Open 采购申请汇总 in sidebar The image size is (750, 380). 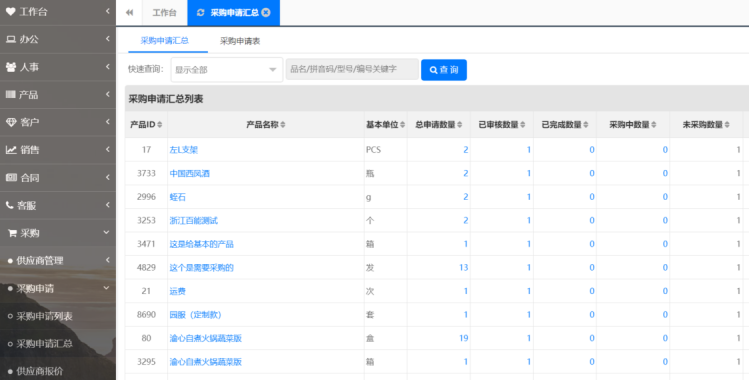pos(44,344)
